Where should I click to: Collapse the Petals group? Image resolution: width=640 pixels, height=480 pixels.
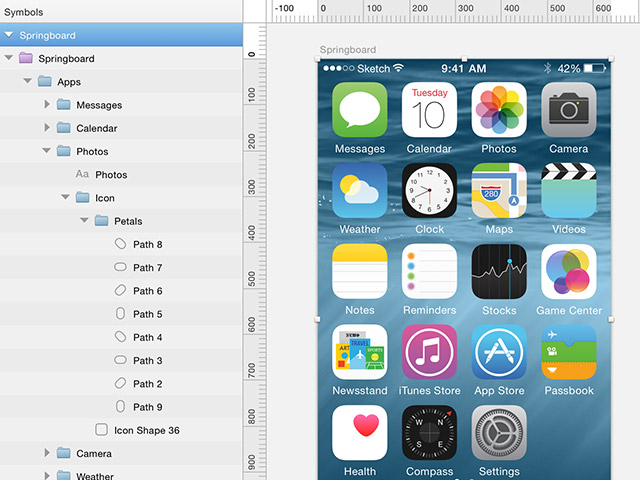click(x=85, y=221)
